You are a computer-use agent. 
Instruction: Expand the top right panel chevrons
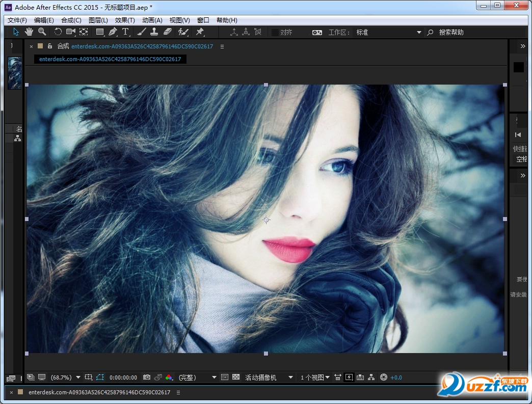(x=523, y=46)
